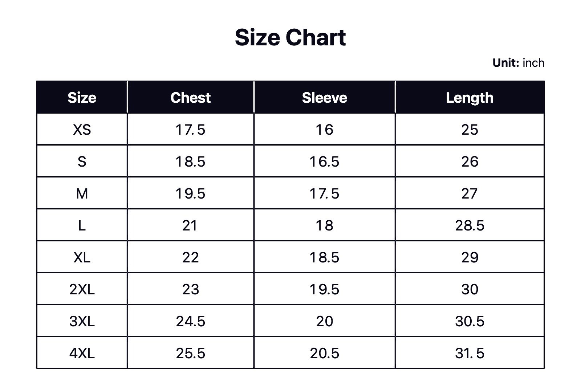Click the Sleeve column header
This screenshot has height=392, width=581.
324,98
